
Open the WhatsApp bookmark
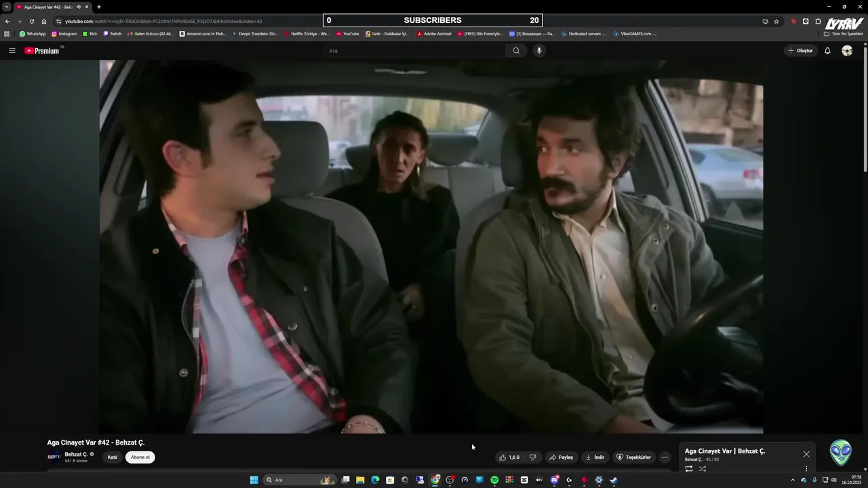33,33
